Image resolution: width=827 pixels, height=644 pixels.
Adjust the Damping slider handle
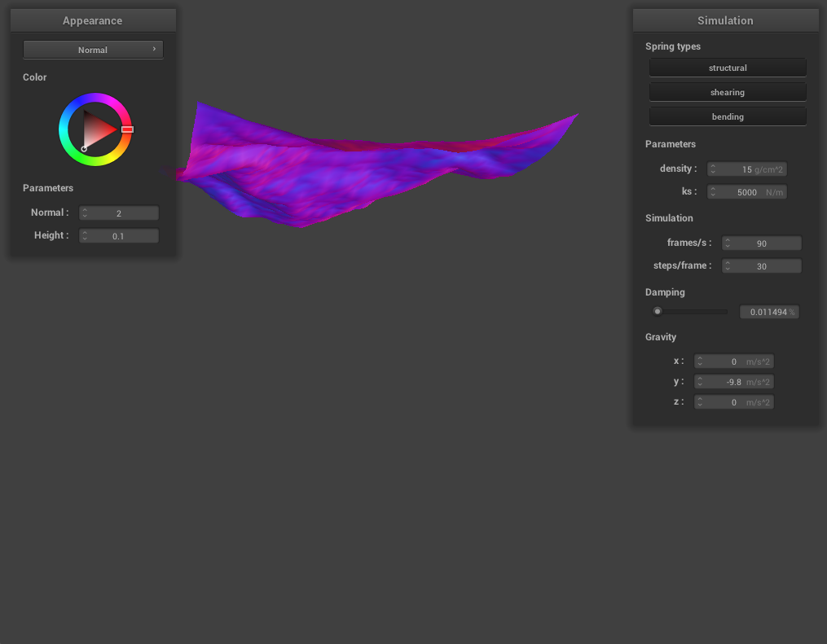(x=658, y=312)
